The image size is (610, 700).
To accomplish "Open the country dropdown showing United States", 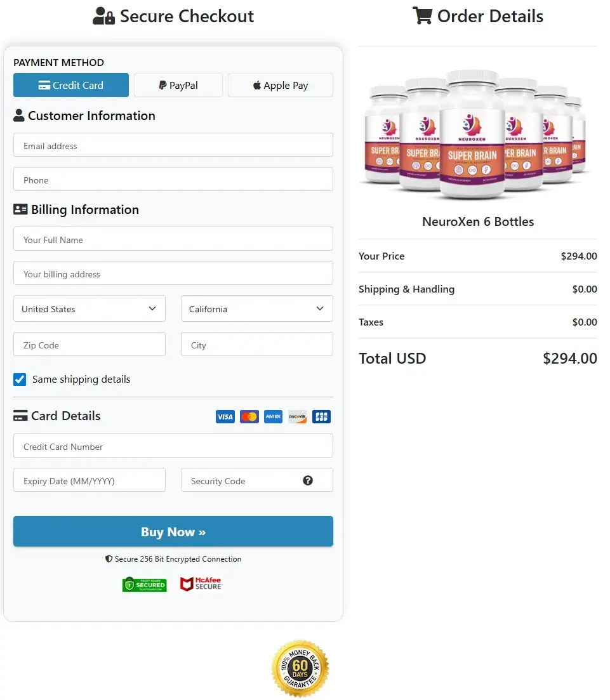I will [x=89, y=308].
